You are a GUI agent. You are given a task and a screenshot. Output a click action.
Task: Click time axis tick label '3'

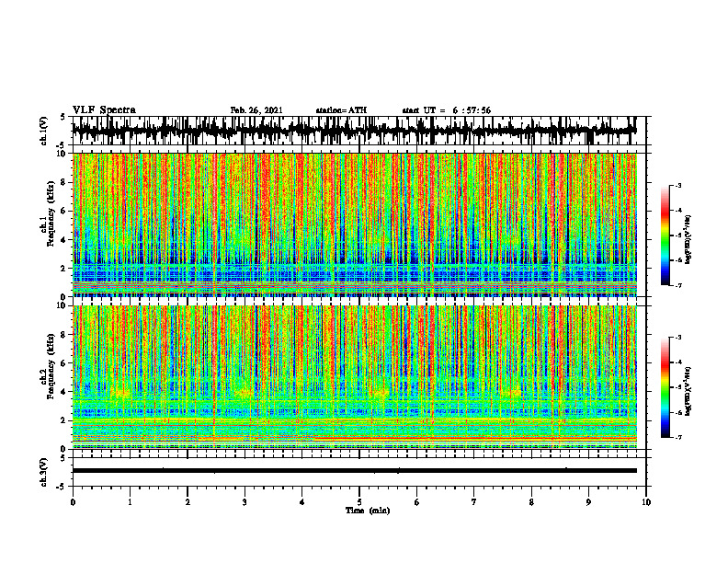[245, 502]
